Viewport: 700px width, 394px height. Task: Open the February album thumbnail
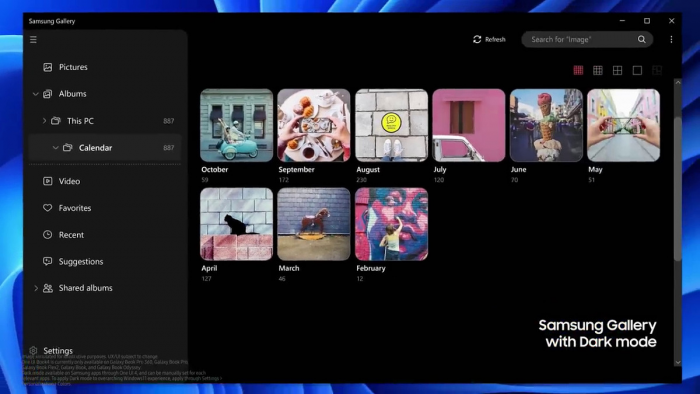pos(392,224)
